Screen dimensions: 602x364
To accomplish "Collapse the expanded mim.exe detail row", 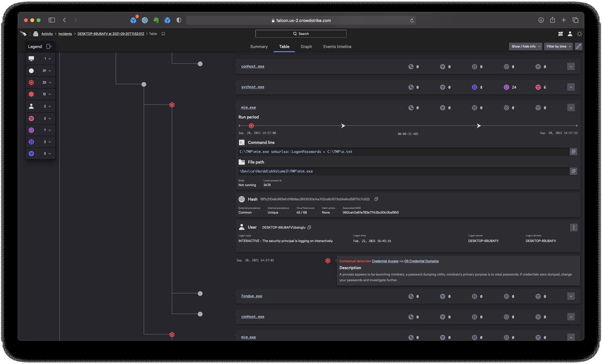I will [x=570, y=107].
